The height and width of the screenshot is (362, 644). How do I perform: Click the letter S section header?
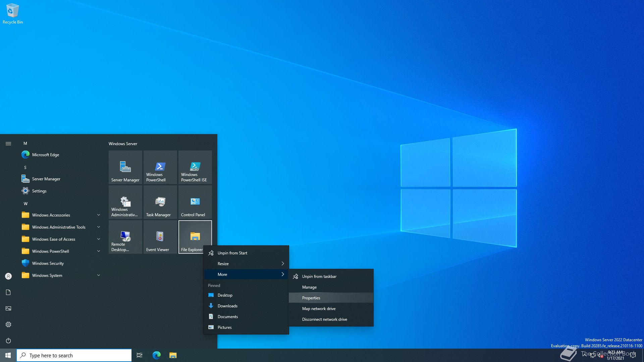[x=25, y=168]
